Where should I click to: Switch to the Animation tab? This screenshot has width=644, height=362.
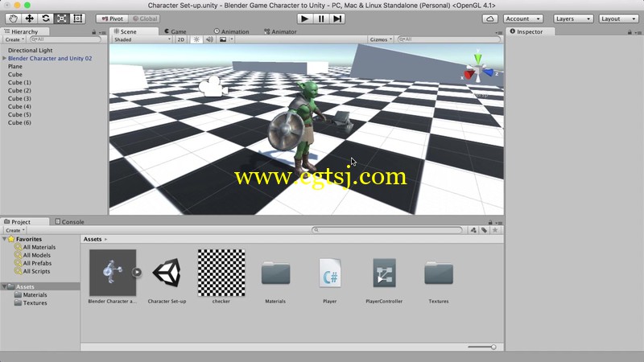click(x=231, y=31)
